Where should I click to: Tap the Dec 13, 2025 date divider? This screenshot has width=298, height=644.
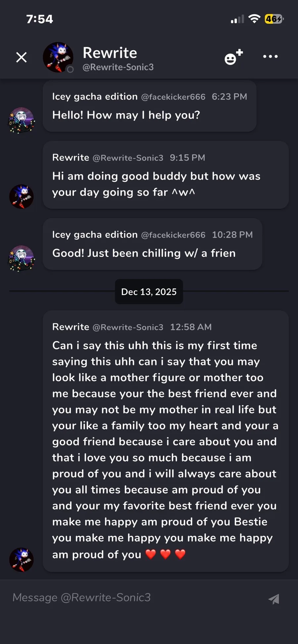click(x=149, y=292)
